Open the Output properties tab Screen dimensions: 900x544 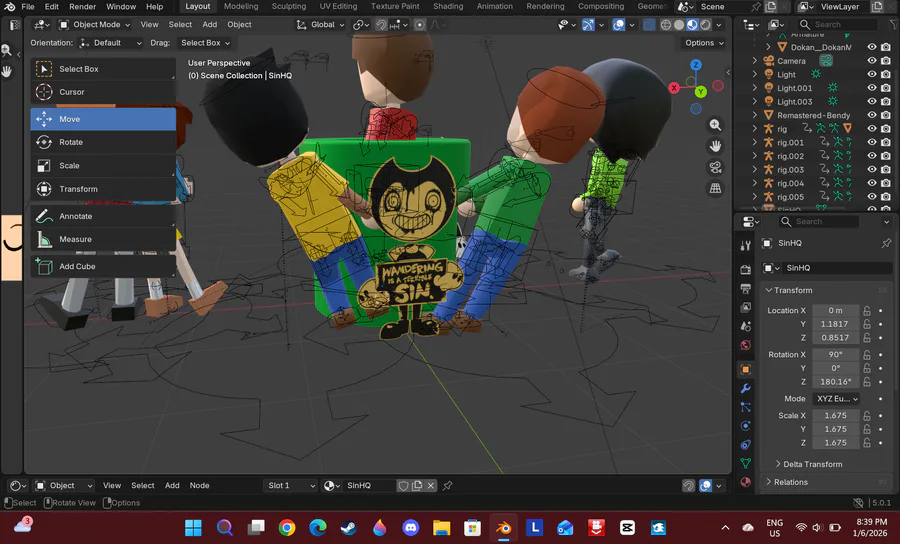[x=746, y=289]
